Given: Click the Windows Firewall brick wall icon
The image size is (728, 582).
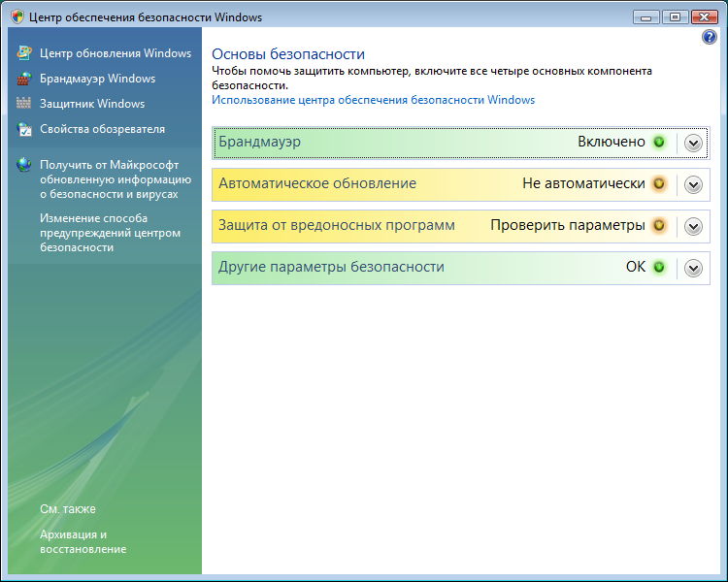Looking at the screenshot, I should click(24, 79).
